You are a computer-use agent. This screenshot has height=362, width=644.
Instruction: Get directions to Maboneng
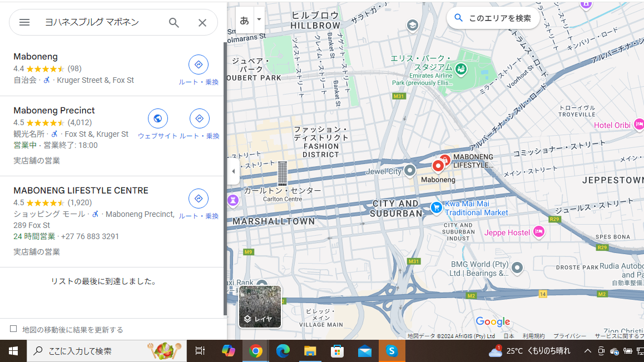(198, 65)
